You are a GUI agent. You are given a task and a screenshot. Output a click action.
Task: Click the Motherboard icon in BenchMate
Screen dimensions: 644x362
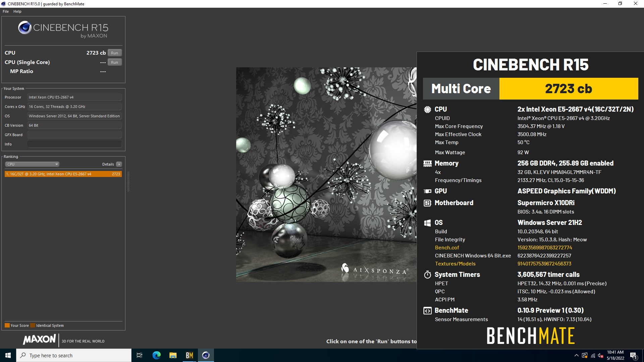pos(427,203)
